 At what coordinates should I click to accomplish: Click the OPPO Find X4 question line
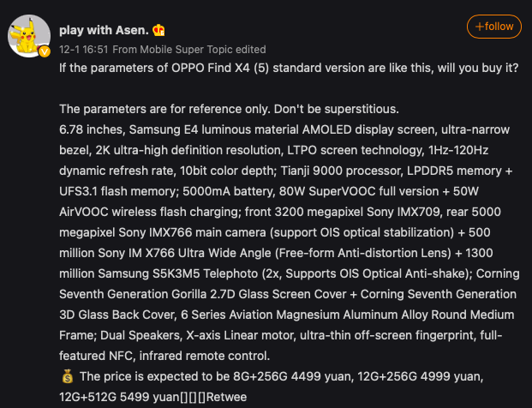289,67
